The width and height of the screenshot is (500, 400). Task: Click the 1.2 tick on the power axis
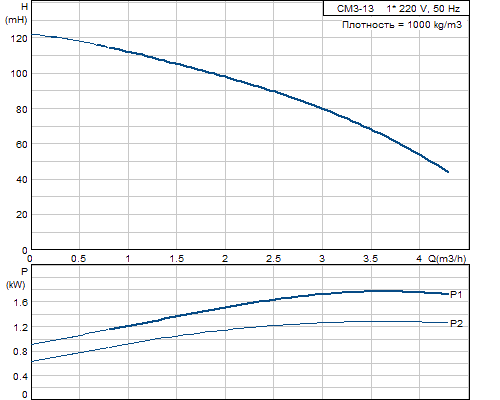click(21, 327)
